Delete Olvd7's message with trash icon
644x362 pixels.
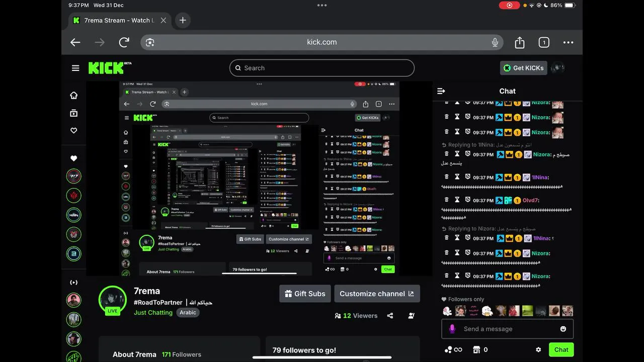click(446, 200)
